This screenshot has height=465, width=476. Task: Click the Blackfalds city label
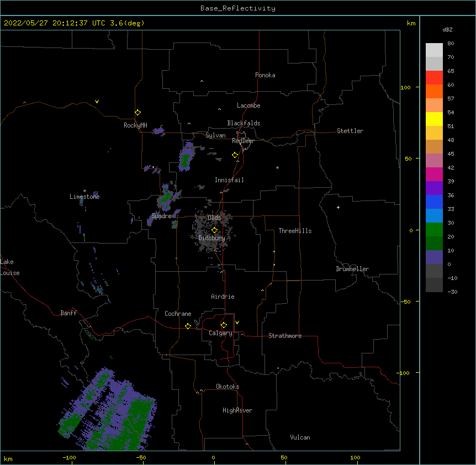[x=244, y=123]
